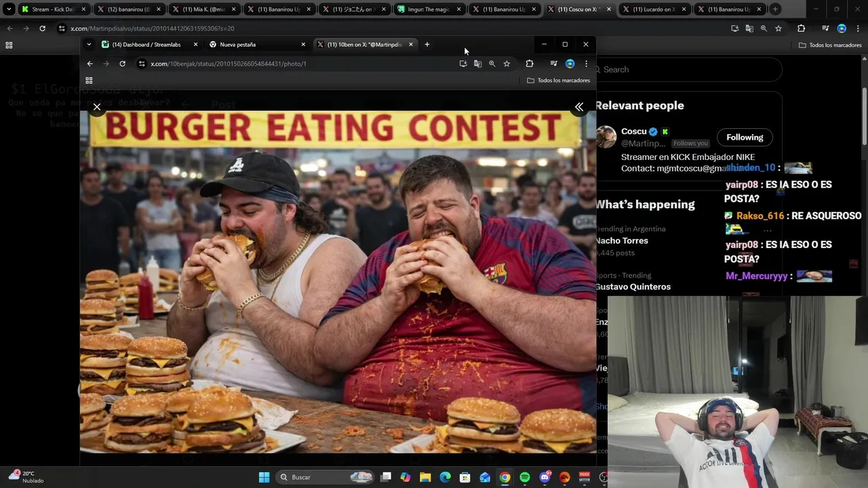Open Todos los marcadores in back window
The width and height of the screenshot is (868, 488).
tap(830, 45)
